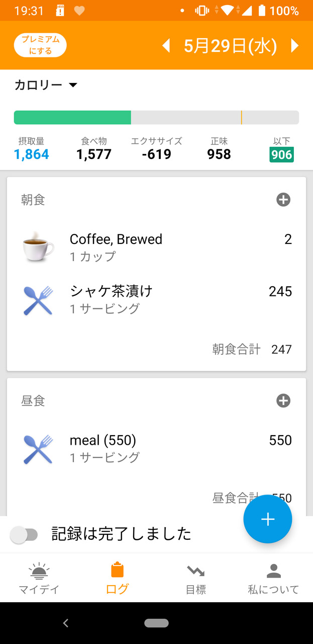Tap the calorie progress bar
The height and width of the screenshot is (644, 313).
(156, 117)
